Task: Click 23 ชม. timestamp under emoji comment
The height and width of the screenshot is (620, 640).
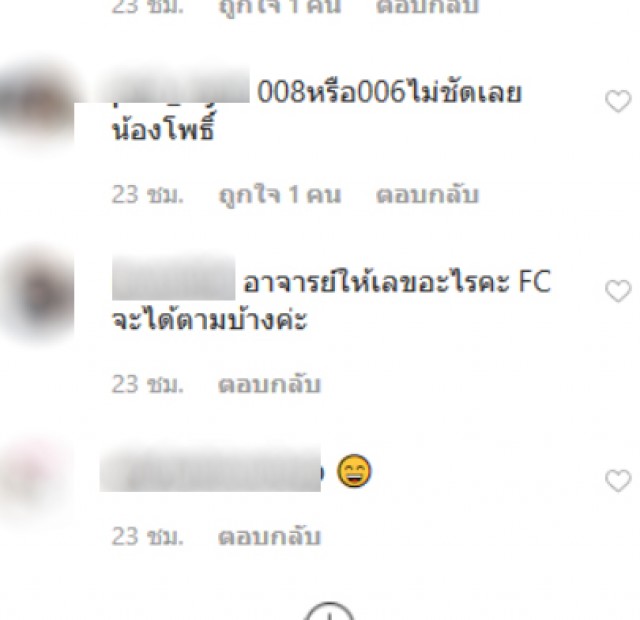Action: click(147, 536)
